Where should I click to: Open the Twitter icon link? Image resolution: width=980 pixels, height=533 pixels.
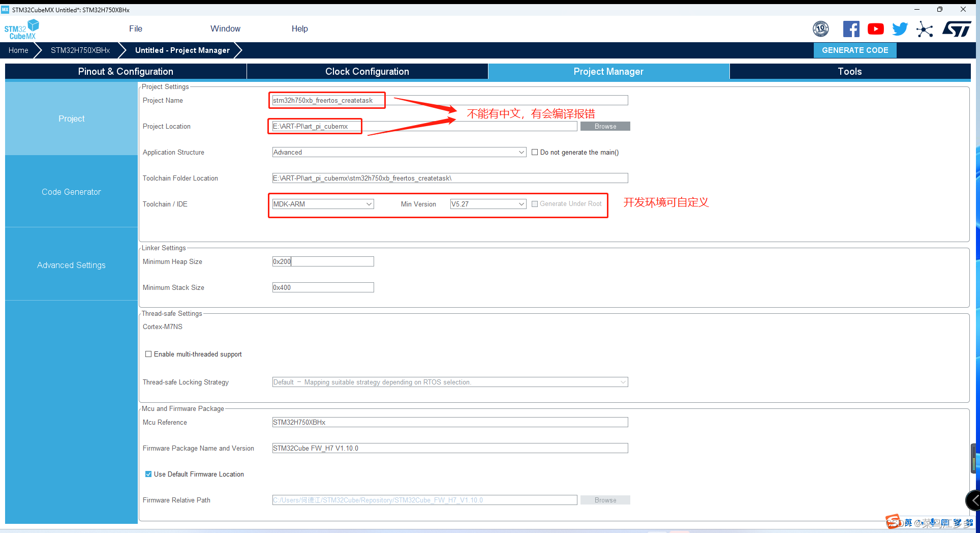[900, 29]
